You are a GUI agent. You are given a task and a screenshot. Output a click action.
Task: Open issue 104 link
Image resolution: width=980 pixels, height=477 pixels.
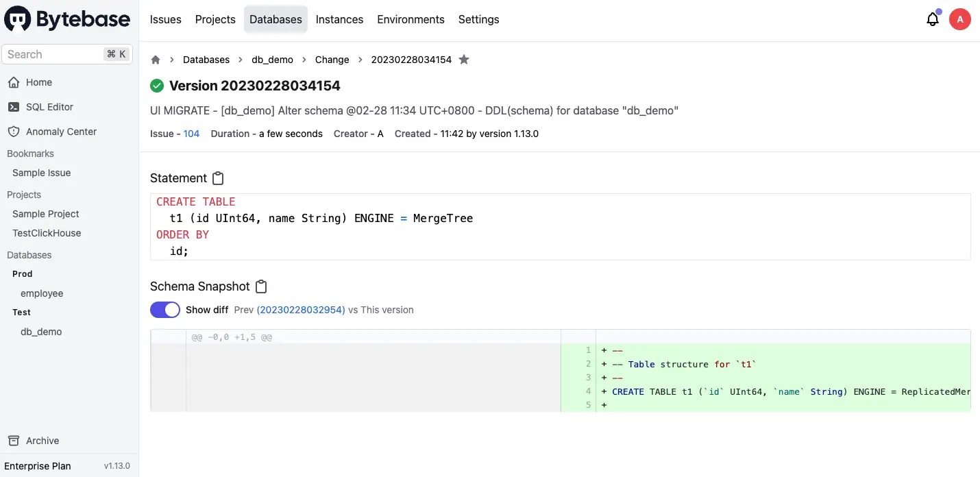(x=191, y=134)
